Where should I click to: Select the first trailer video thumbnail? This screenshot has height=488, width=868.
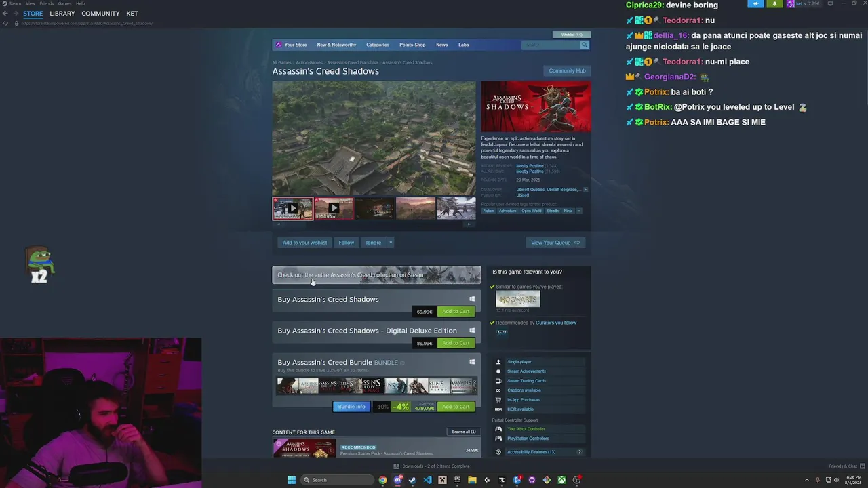click(293, 208)
